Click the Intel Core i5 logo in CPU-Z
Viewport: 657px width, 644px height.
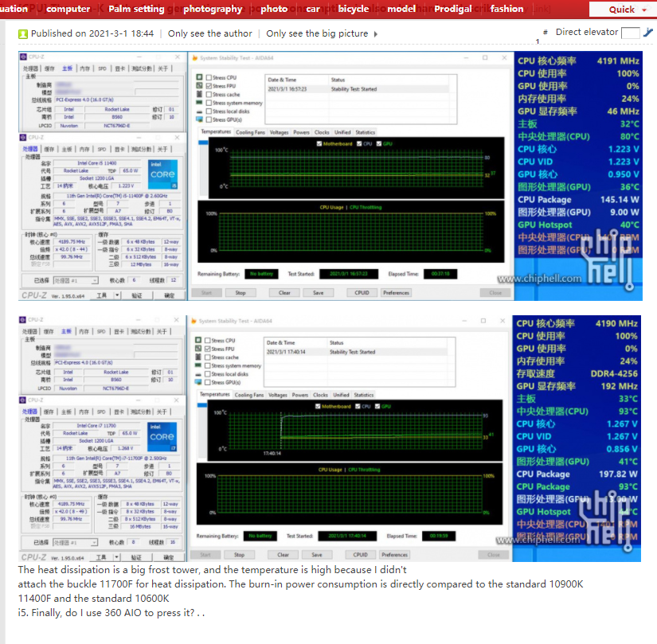(x=162, y=174)
